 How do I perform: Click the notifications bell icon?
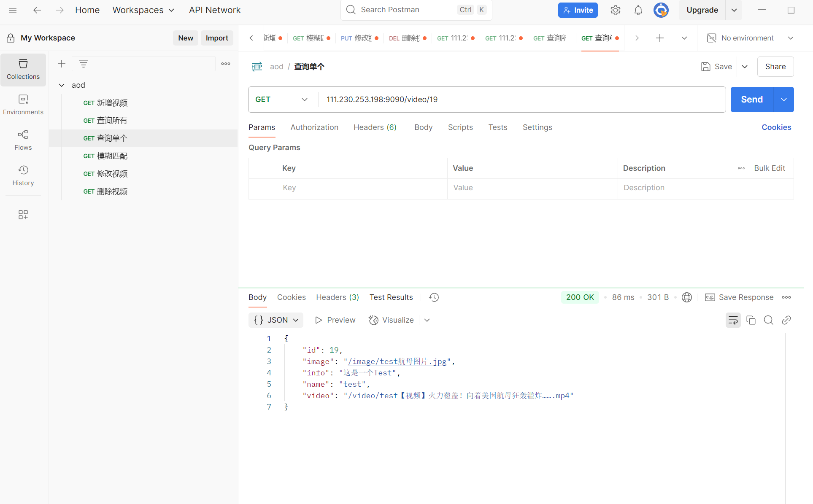[638, 10]
